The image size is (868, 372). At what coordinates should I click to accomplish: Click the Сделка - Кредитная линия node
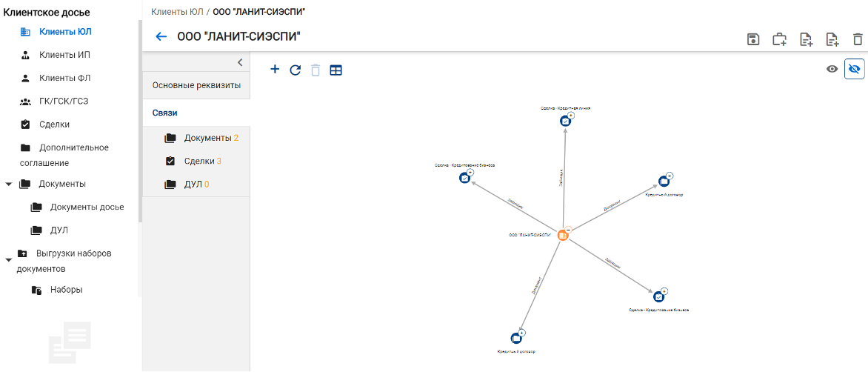click(x=564, y=121)
